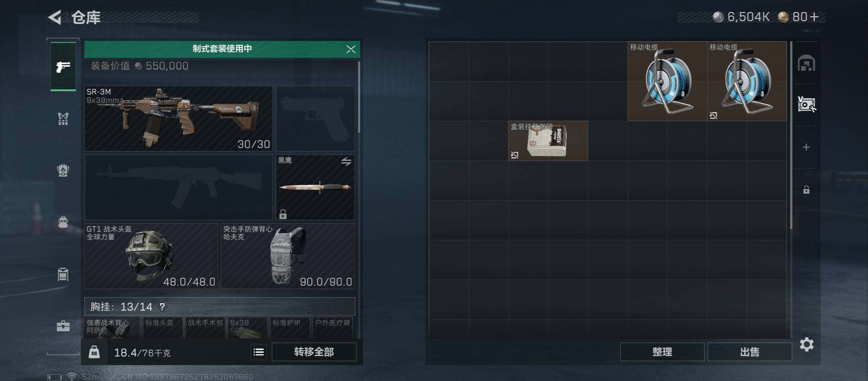Open warehouse settings gear icon
This screenshot has width=868, height=381.
(x=807, y=344)
